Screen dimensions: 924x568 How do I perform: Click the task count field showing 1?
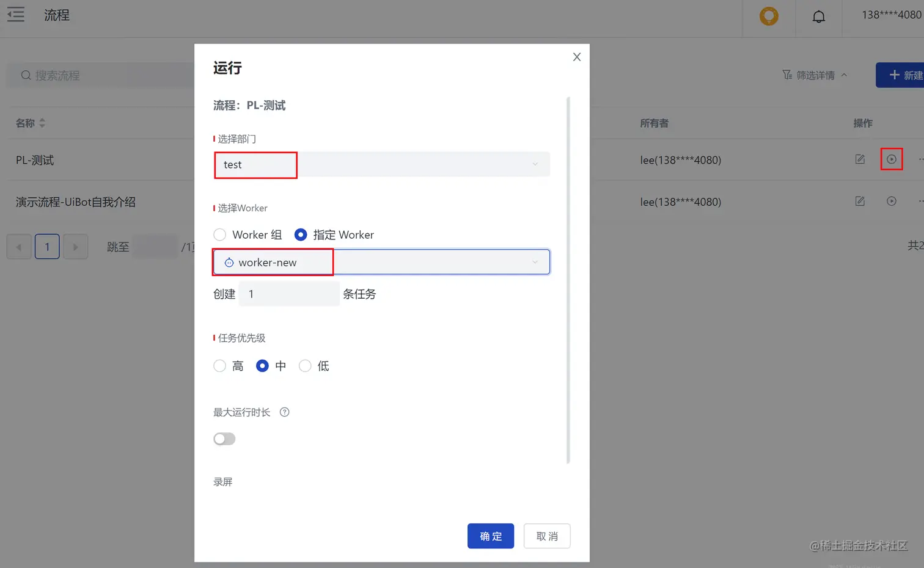point(288,294)
